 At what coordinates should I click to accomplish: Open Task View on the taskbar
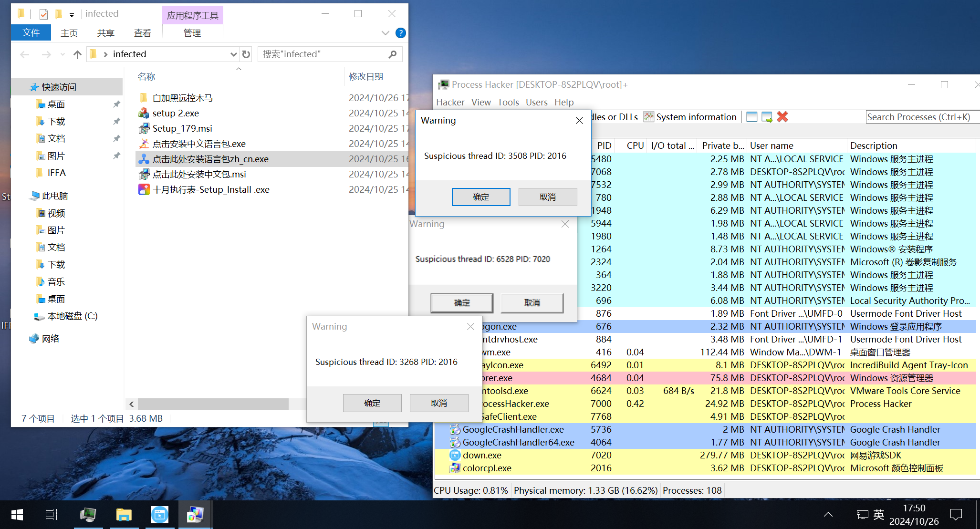point(52,515)
